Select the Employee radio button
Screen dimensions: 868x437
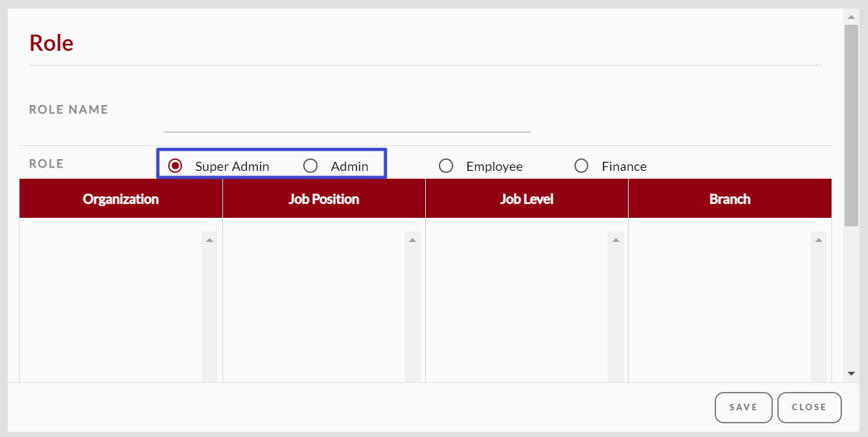point(446,166)
